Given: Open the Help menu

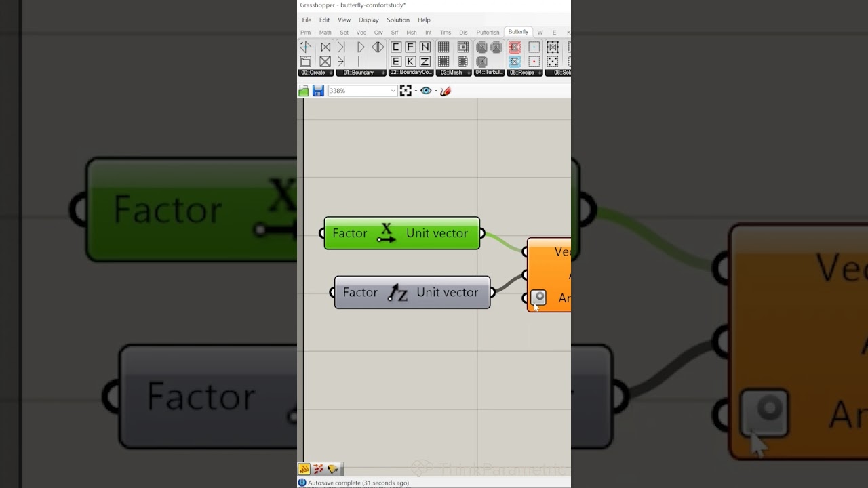Looking at the screenshot, I should pyautogui.click(x=424, y=20).
